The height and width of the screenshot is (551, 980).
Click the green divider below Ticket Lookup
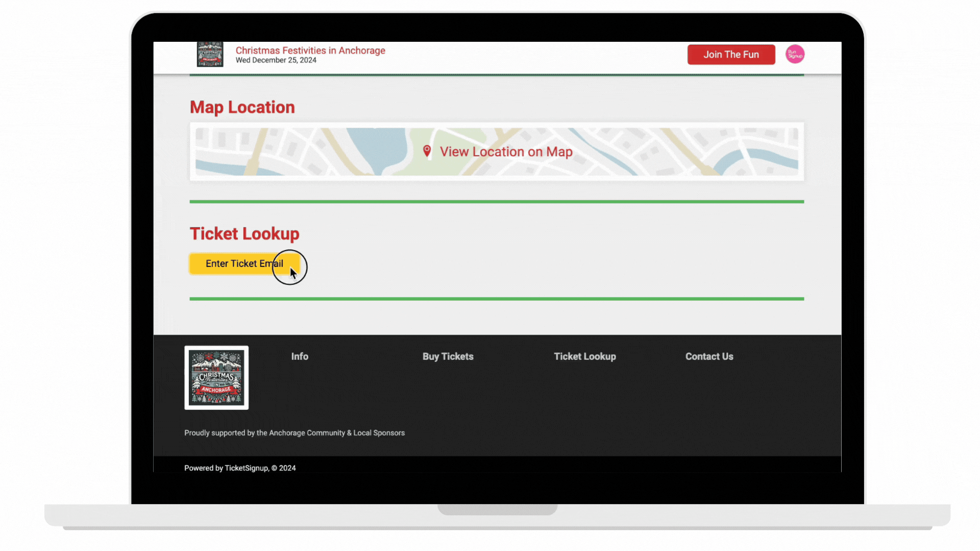(x=496, y=299)
